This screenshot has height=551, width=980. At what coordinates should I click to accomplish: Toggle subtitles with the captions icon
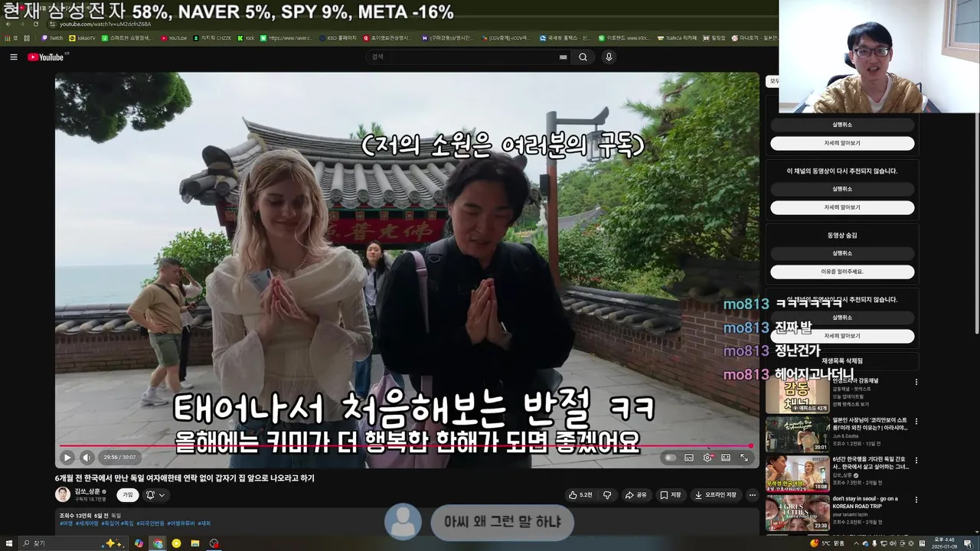click(x=689, y=458)
